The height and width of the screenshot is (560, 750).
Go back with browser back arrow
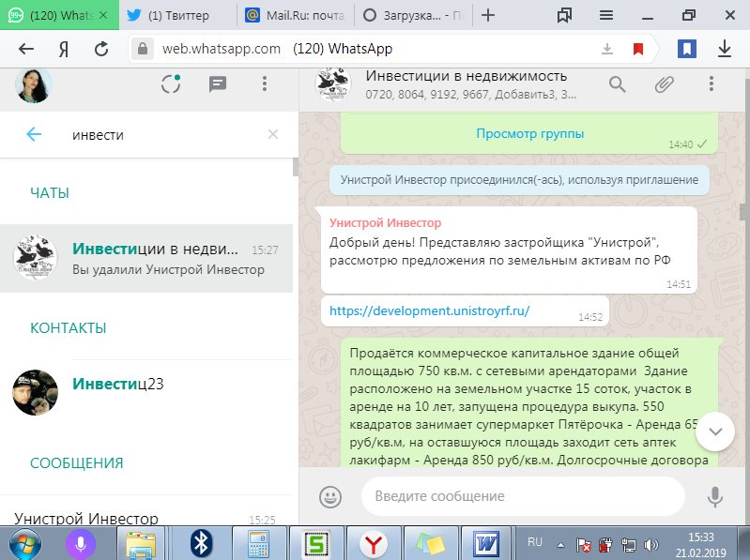point(26,49)
